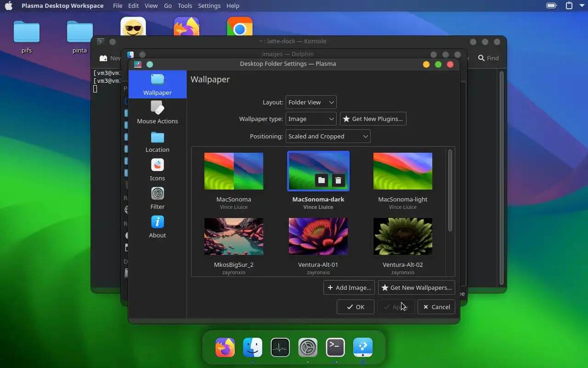The height and width of the screenshot is (368, 588).
Task: Switch to the Location section
Action: pos(158,142)
